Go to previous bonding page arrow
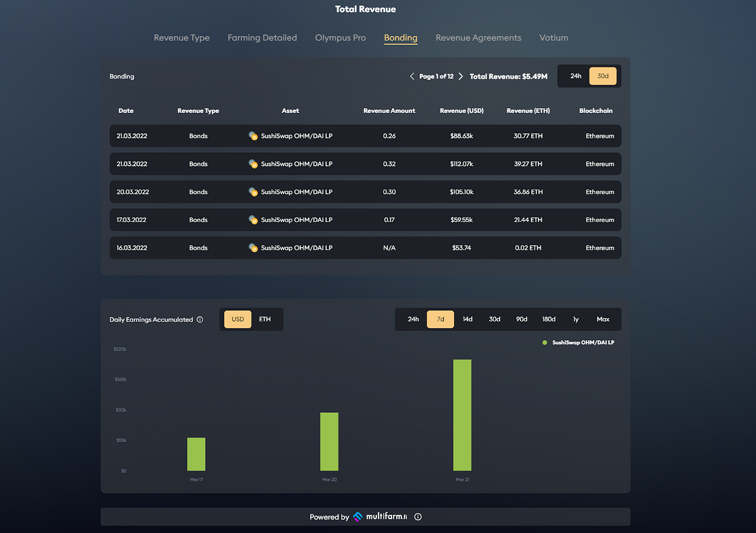The image size is (756, 533). pyautogui.click(x=412, y=76)
